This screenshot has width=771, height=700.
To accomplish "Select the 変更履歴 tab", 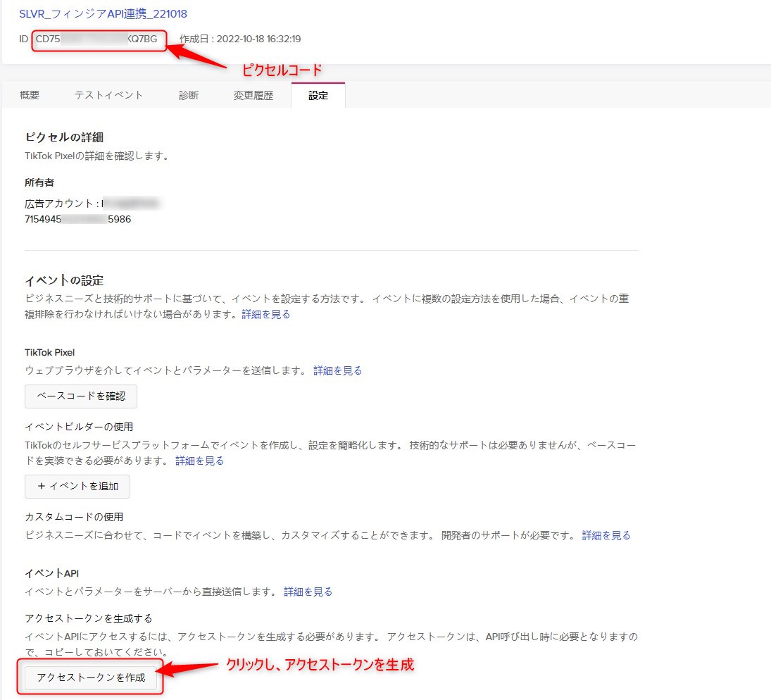I will pyautogui.click(x=253, y=95).
